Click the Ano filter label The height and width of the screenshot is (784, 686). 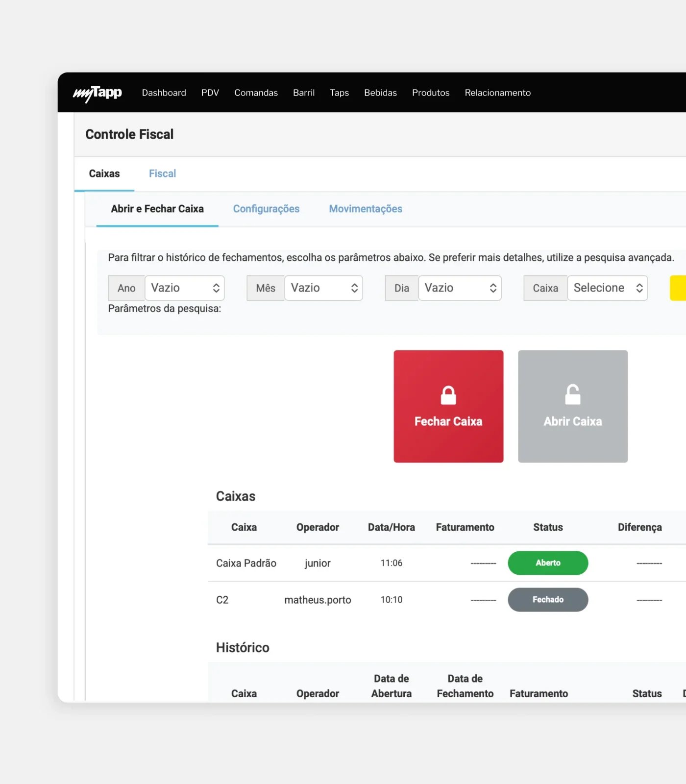tap(126, 288)
